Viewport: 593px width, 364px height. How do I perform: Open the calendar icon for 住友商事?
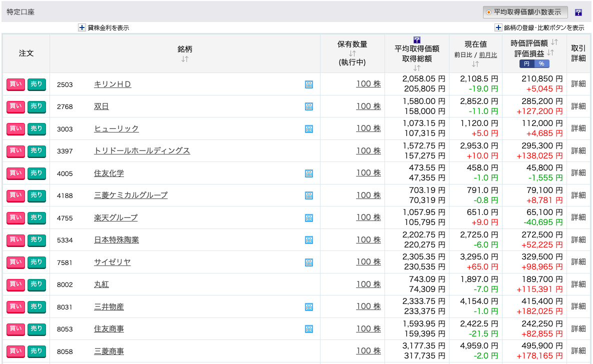pos(309,329)
